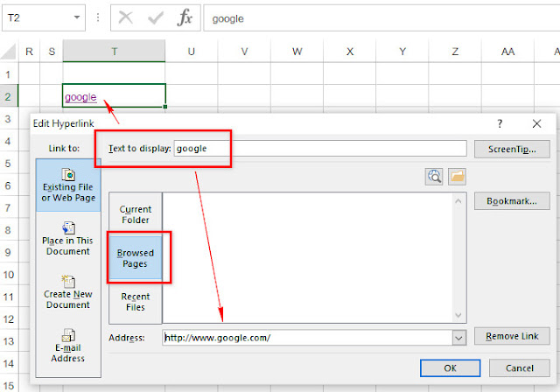Select Existing File or Web Page option
The image size is (560, 392).
(68, 185)
